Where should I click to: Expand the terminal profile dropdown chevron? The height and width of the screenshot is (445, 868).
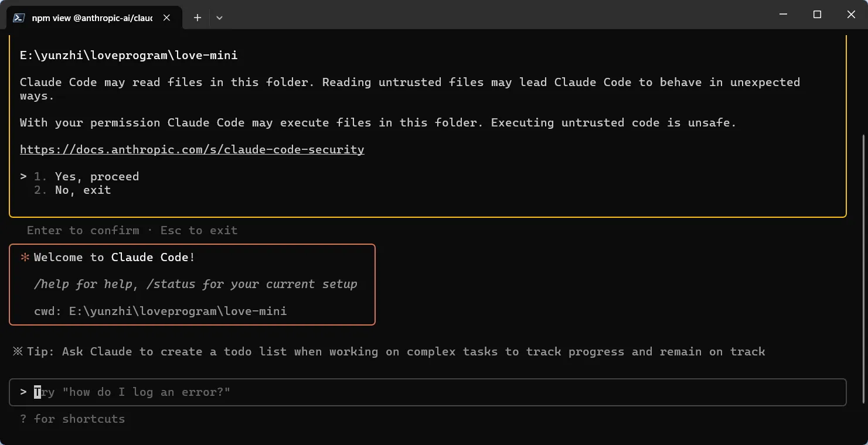tap(219, 18)
